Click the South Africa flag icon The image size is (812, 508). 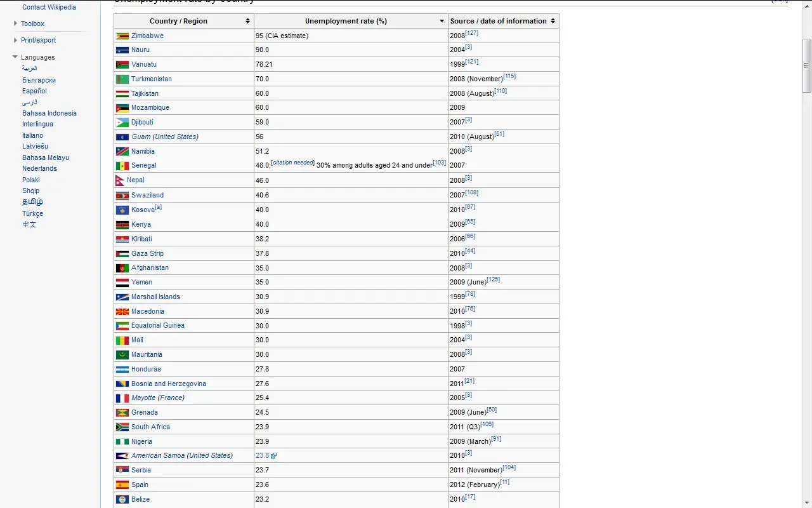(122, 427)
